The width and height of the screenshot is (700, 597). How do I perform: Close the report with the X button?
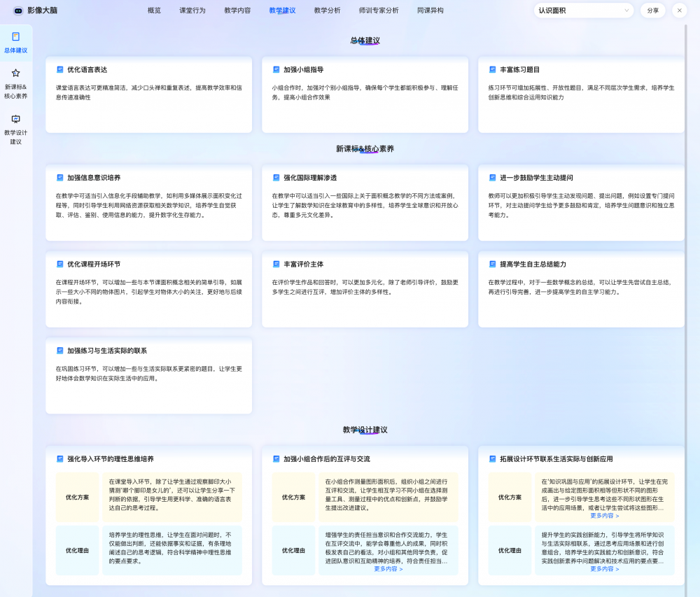pos(679,10)
